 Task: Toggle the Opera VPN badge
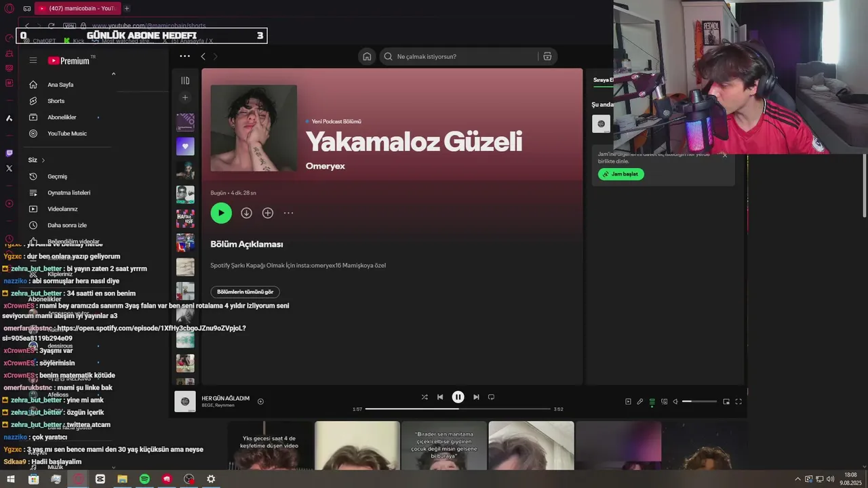point(69,25)
